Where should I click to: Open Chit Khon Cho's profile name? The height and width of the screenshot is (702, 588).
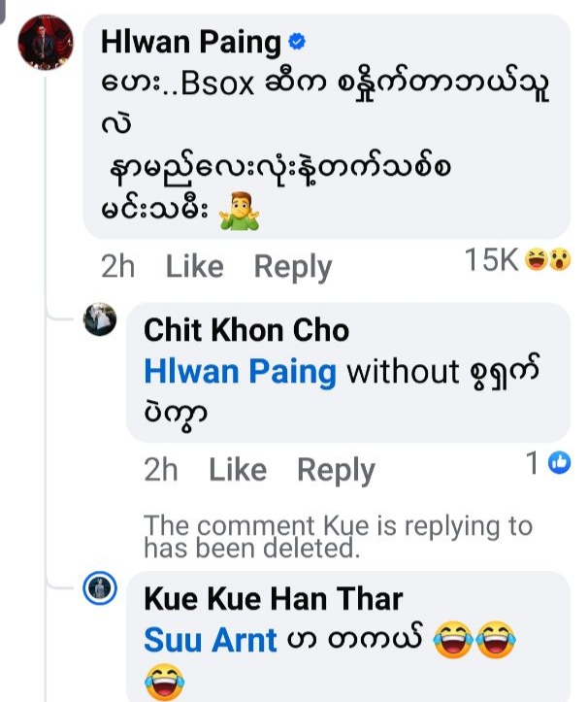[245, 330]
